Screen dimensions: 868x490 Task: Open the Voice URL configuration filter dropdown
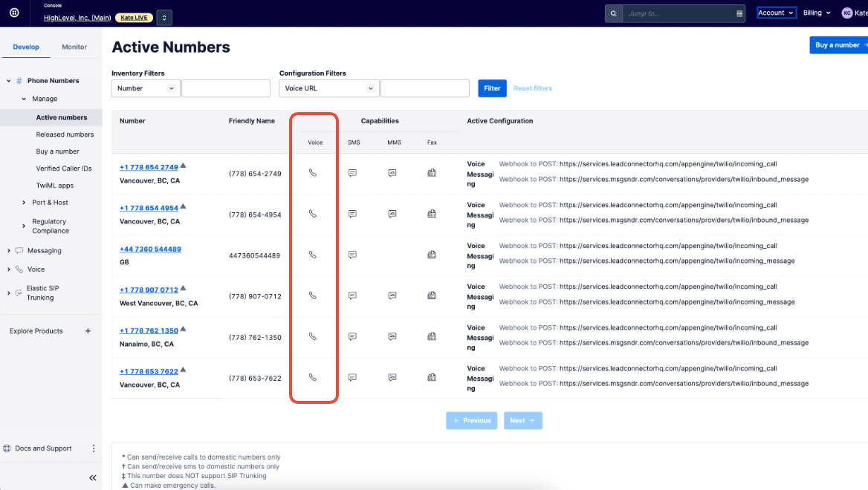[x=328, y=88]
